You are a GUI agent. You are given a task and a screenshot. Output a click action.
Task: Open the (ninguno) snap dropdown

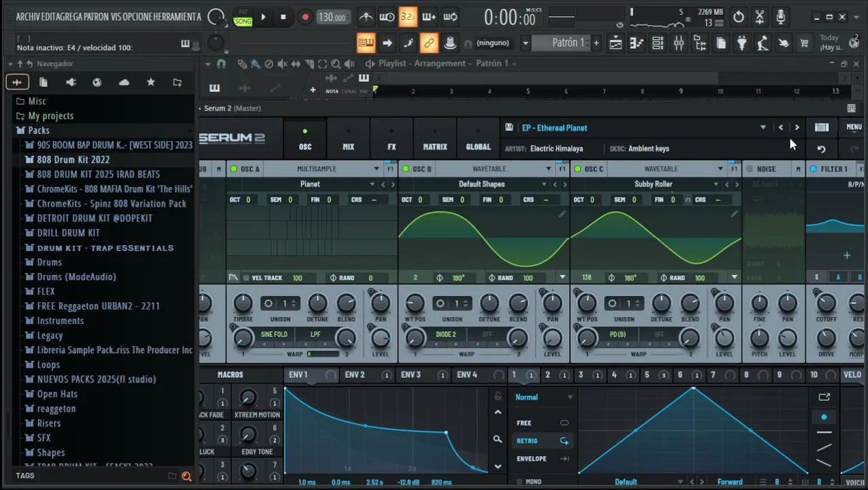coord(493,43)
